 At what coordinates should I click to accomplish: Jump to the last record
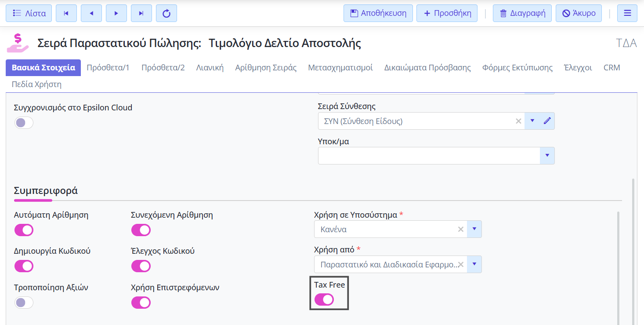click(x=141, y=13)
